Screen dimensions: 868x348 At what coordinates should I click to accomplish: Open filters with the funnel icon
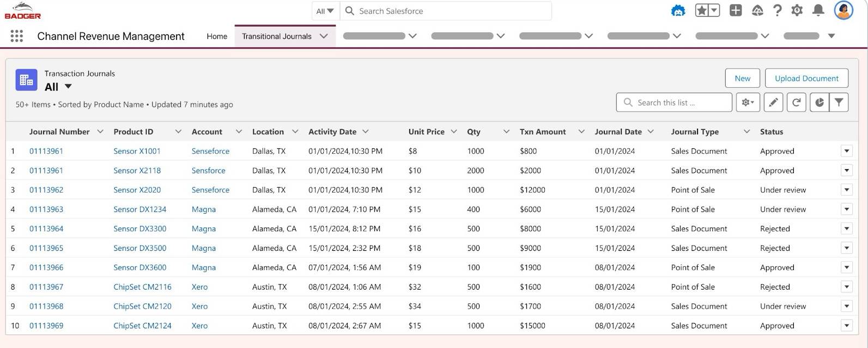[839, 102]
